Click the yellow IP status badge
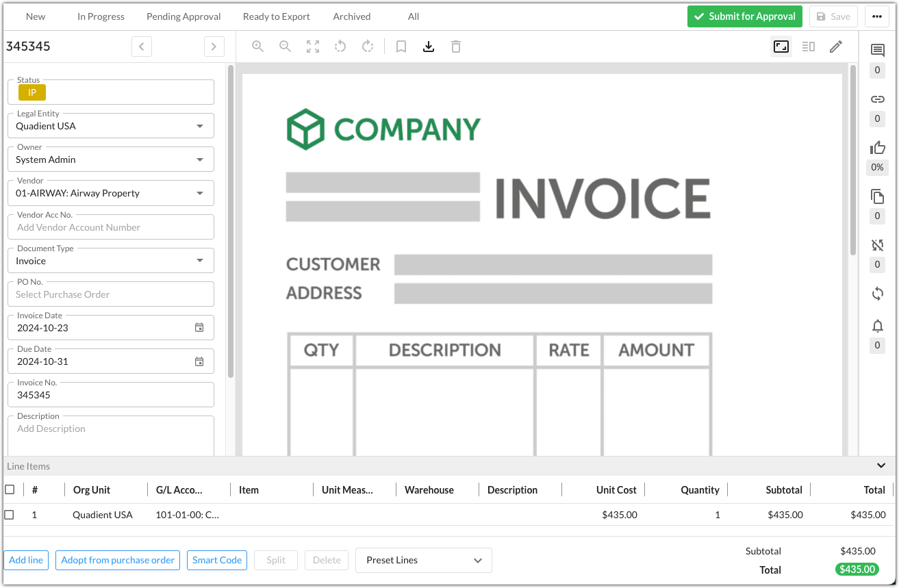The height and width of the screenshot is (588, 899). click(32, 92)
